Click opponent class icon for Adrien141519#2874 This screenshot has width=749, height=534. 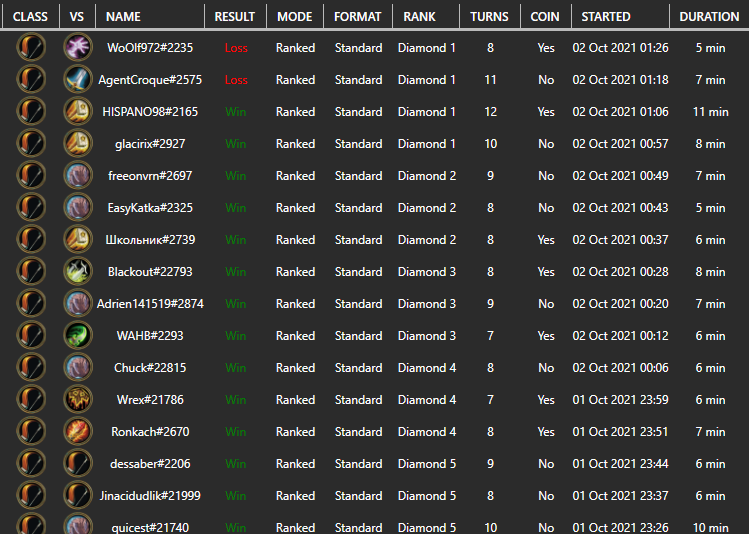pyautogui.click(x=77, y=303)
